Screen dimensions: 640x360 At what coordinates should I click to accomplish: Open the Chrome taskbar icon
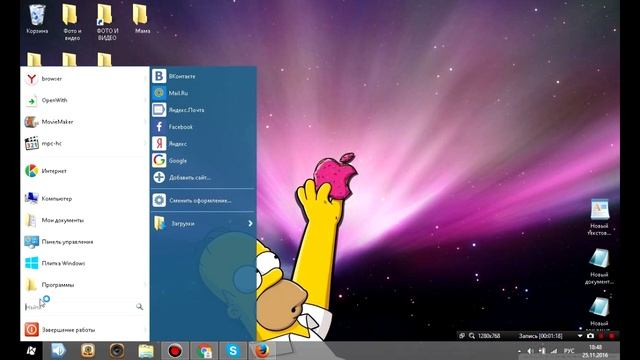coord(204,351)
